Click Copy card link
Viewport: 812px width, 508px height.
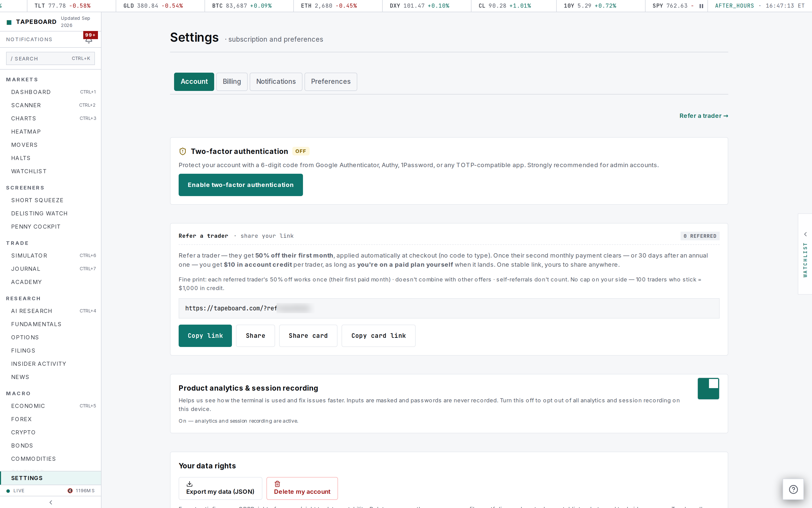point(379,336)
